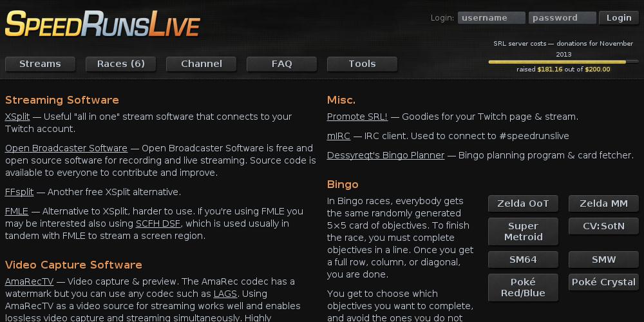Click the Video Capture Software heading
The height and width of the screenshot is (322, 644).
pyautogui.click(x=73, y=265)
